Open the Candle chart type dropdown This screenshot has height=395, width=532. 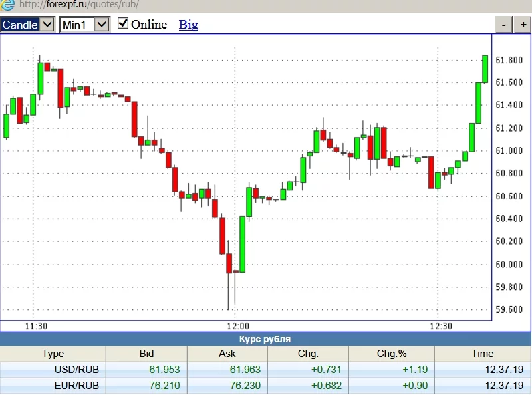(x=27, y=25)
